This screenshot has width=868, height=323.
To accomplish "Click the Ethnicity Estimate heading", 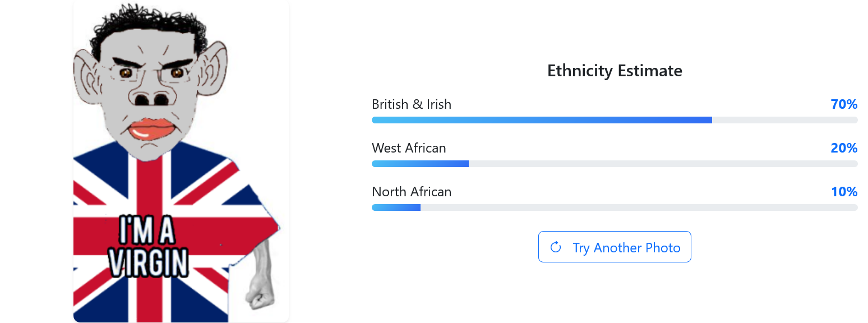I will [615, 71].
